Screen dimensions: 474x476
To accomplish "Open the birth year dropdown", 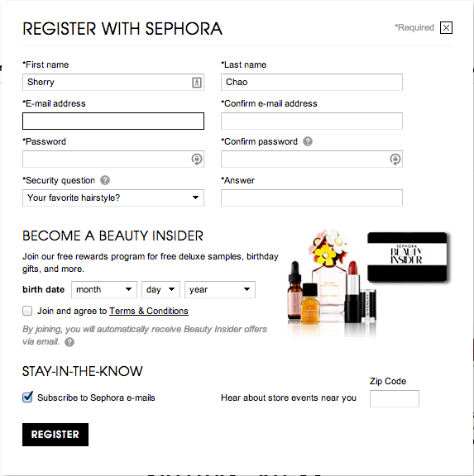I will coord(220,289).
